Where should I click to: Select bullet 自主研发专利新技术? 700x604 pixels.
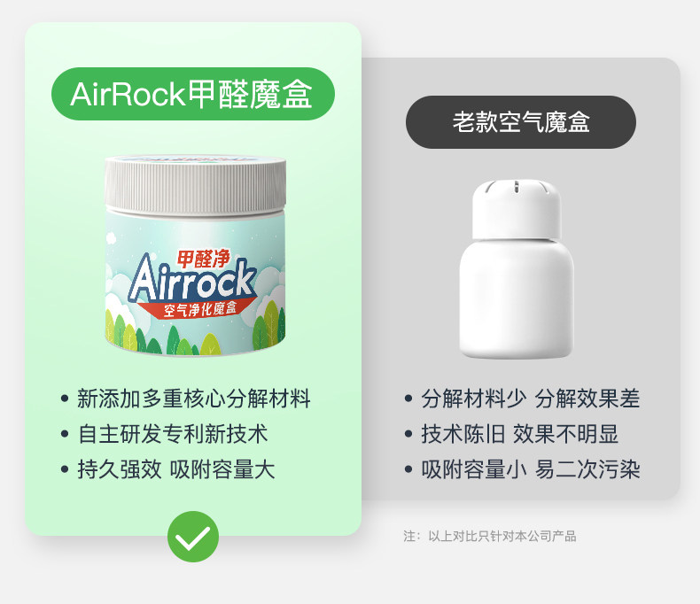tap(164, 434)
